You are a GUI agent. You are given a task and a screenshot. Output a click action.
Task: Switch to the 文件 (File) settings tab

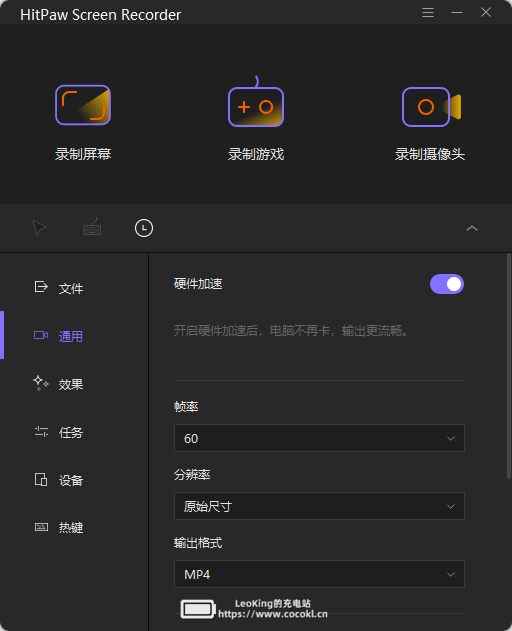(74, 288)
